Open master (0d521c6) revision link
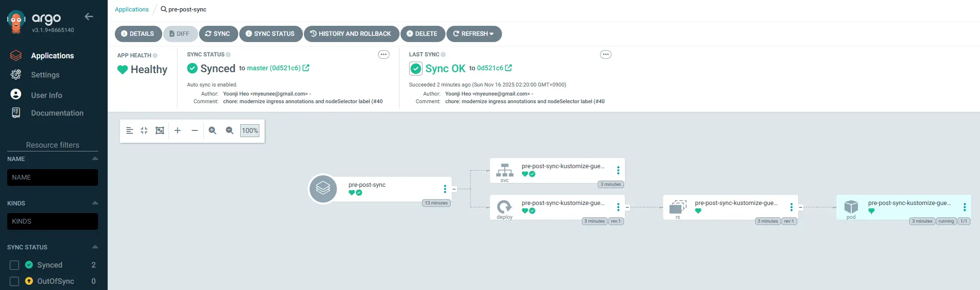 coord(274,68)
